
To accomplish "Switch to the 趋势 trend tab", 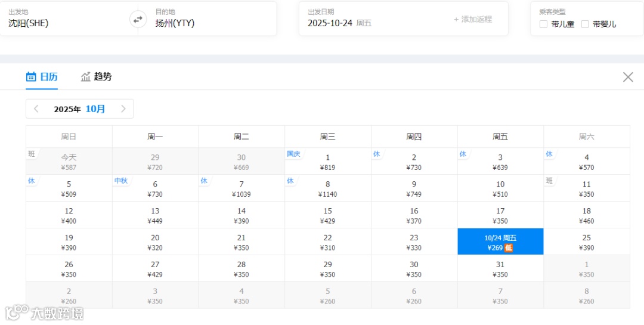I will click(x=97, y=77).
